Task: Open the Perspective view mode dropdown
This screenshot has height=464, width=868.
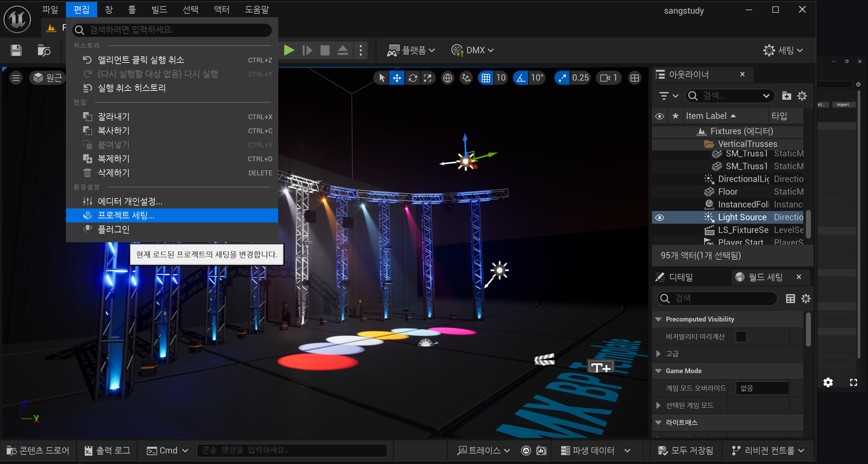Action: pos(47,78)
